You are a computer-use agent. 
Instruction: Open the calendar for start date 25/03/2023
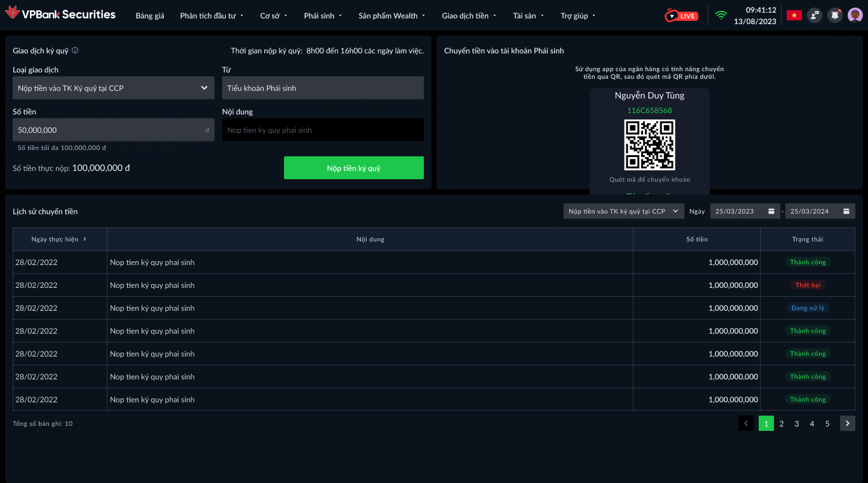771,211
